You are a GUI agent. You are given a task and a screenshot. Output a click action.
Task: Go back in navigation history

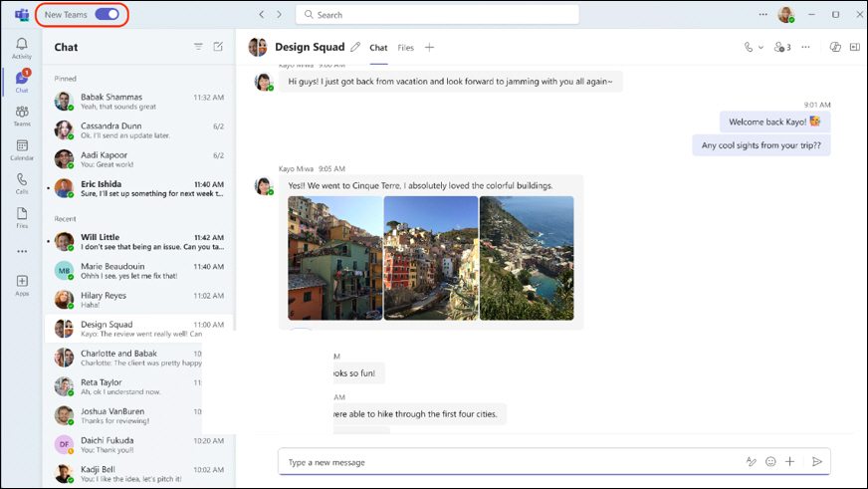[x=261, y=14]
